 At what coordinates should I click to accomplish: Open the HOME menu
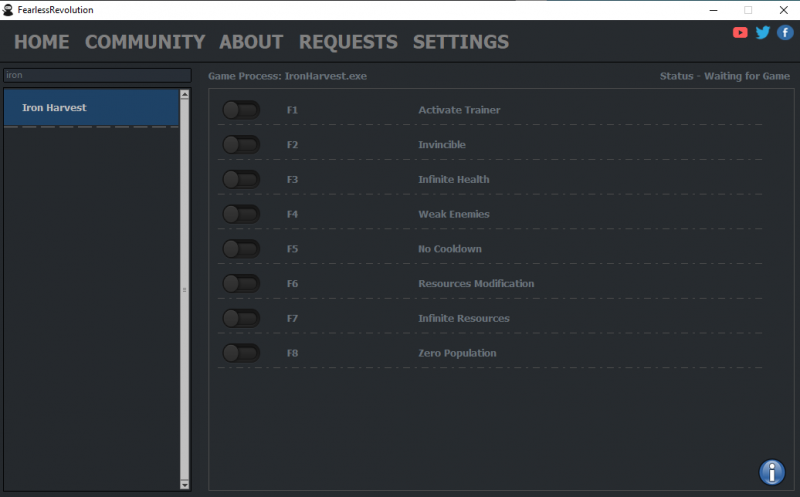click(x=41, y=42)
